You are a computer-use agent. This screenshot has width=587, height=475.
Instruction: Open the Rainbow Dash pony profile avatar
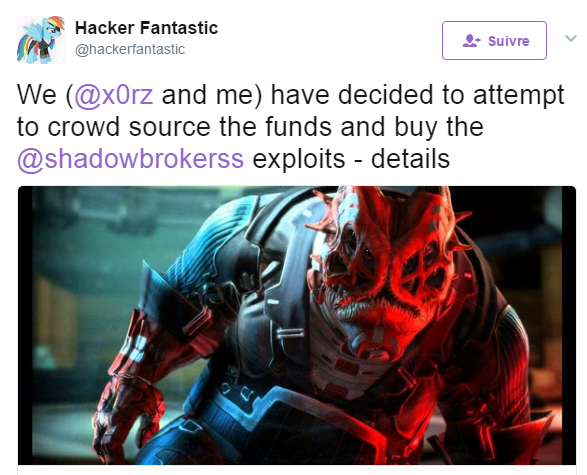41,40
